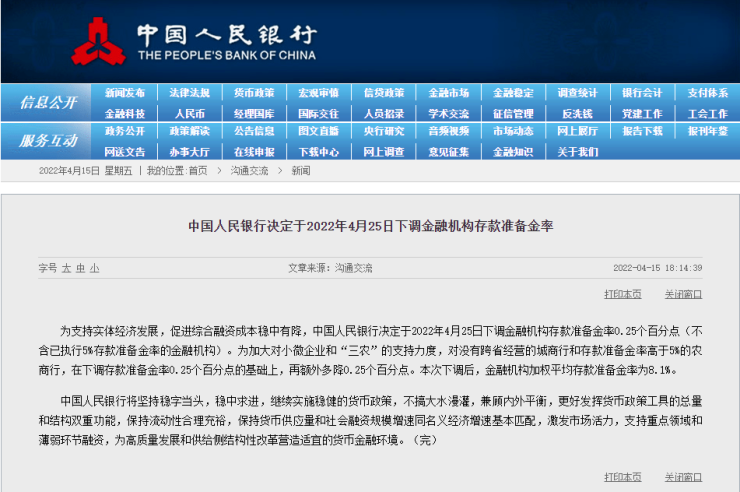The image size is (740, 492).
Task: Open the 关于我们 page
Action: point(577,152)
